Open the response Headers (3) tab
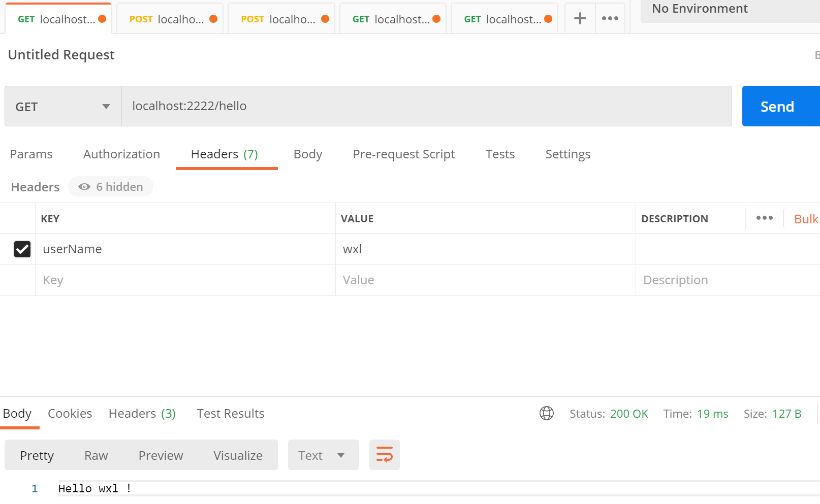Screen dimensions: 820x504 (x=142, y=413)
